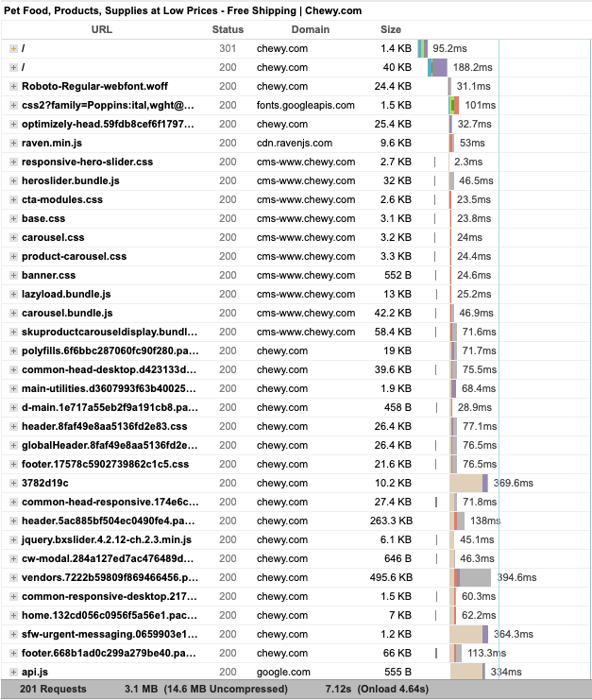Click header.5ac885bf504ec0490fe4 file name

[x=108, y=521]
